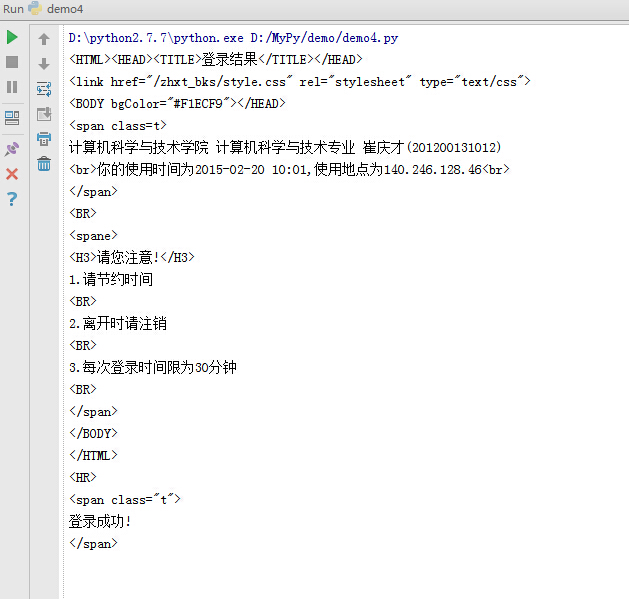Click the line 1.请节约时间
Viewport: 629px width, 603px height.
(111, 279)
